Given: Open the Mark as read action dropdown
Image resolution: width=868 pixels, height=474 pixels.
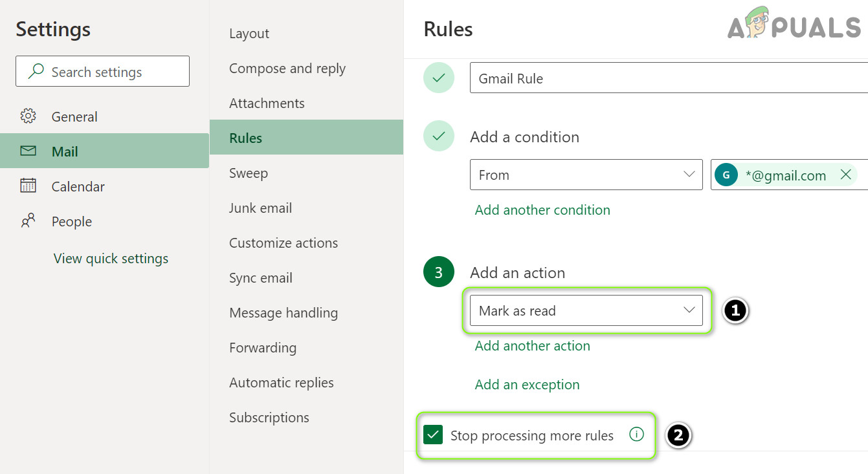Looking at the screenshot, I should point(586,311).
